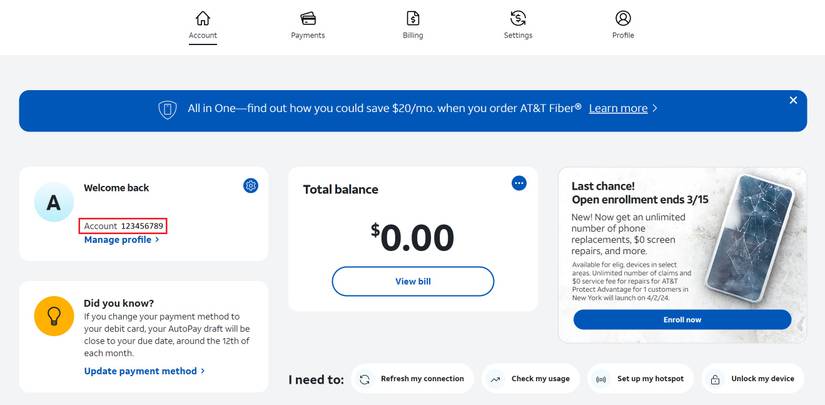Click the gear icon in Welcome card
Screen dimensions: 825x405
coord(251,185)
